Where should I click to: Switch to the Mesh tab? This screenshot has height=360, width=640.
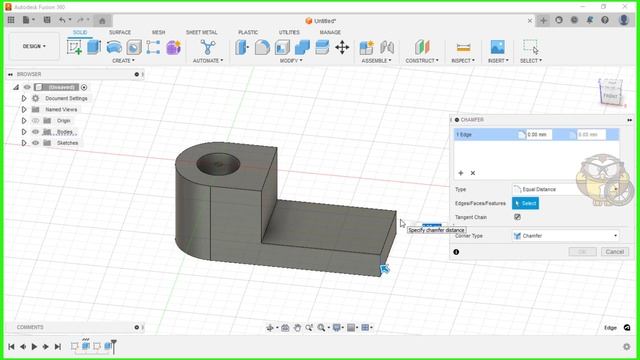(158, 32)
